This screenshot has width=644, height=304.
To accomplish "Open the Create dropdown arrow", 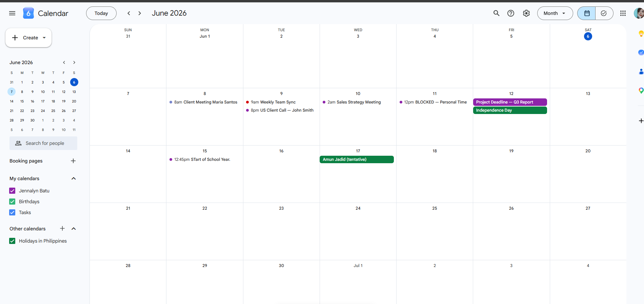I will point(44,38).
